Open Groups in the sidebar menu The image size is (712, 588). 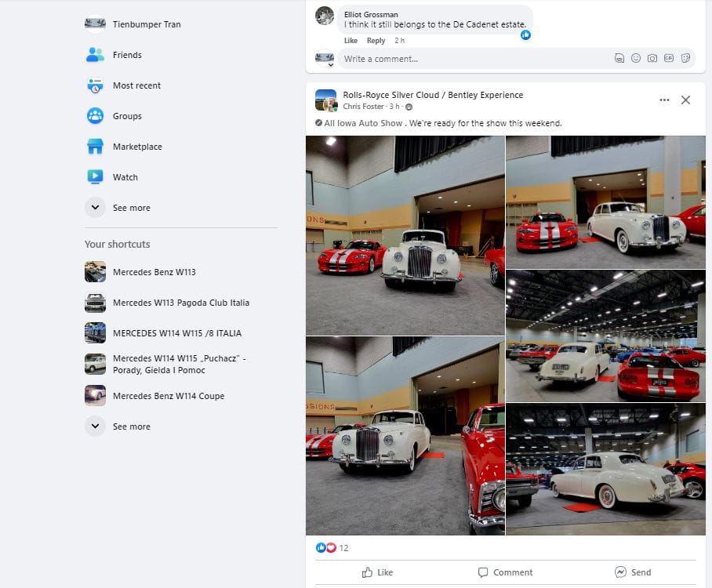pyautogui.click(x=126, y=116)
